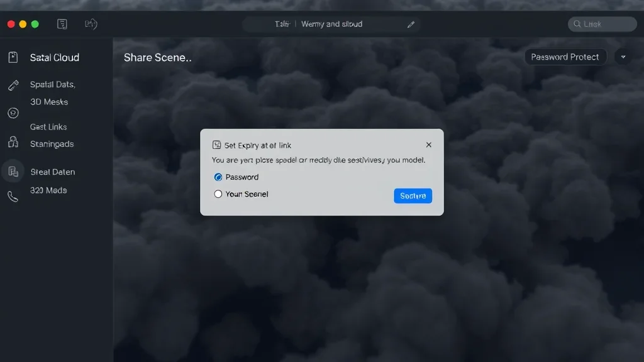Image resolution: width=644 pixels, height=362 pixels.
Task: Click the Gest Links circle icon
Action: click(x=13, y=113)
